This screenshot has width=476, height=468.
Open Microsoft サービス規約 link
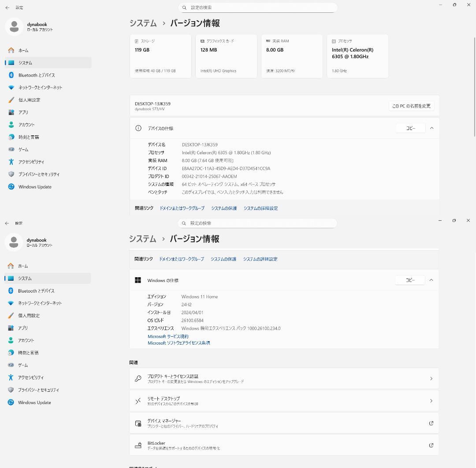(x=168, y=336)
